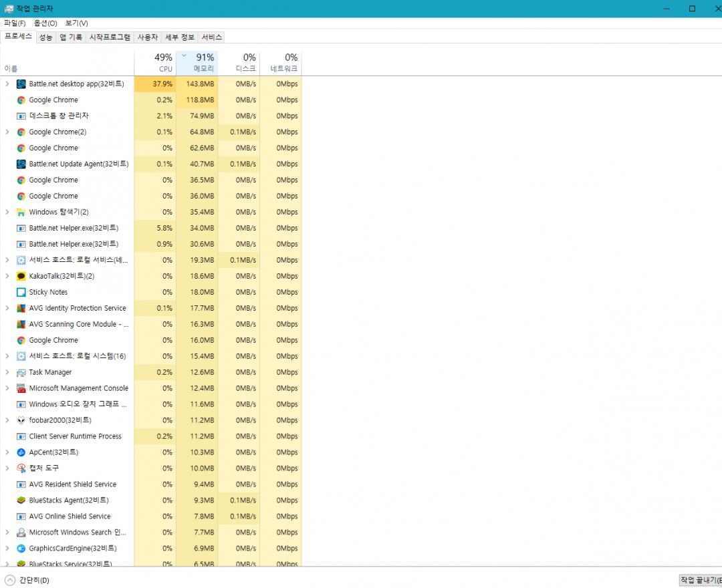Open the 옵션(O) menu

tap(45, 23)
